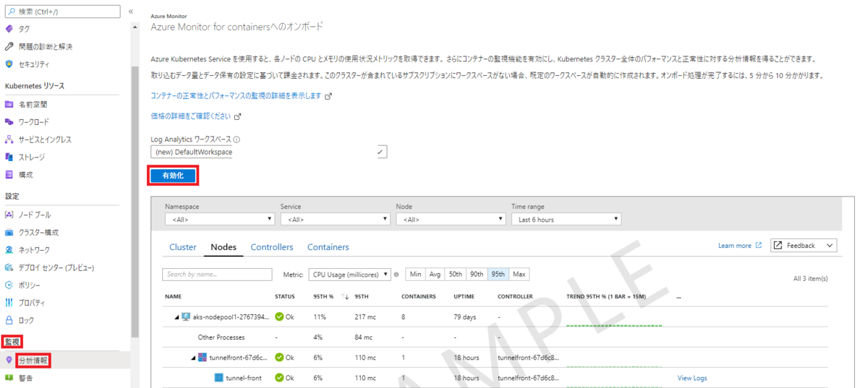Open 問題の診断と解決 wrench item
Image resolution: width=868 pixels, height=388 pixels.
[45, 46]
